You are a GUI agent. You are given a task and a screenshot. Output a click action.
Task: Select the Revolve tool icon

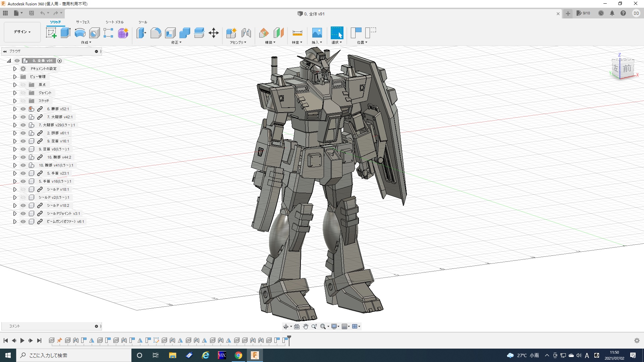coord(80,33)
